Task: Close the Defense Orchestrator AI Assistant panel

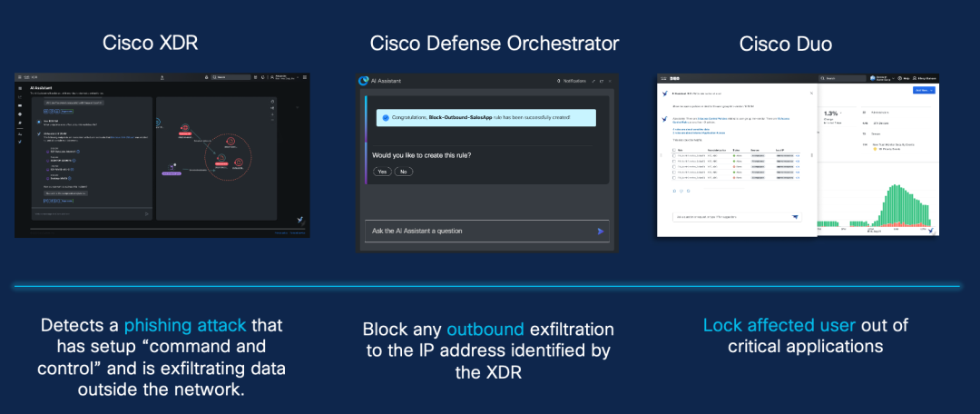Action: click(610, 81)
